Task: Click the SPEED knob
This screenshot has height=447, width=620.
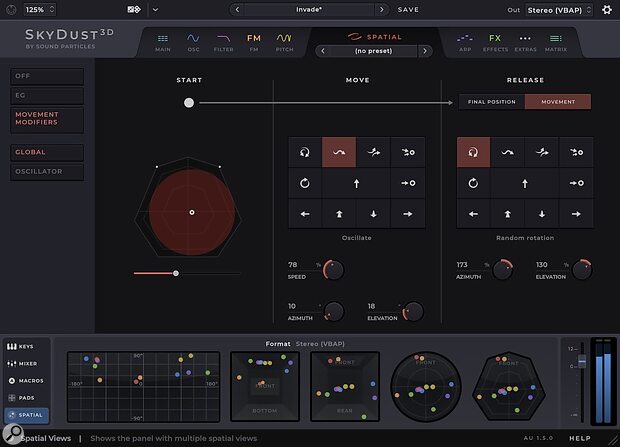Action: click(334, 270)
